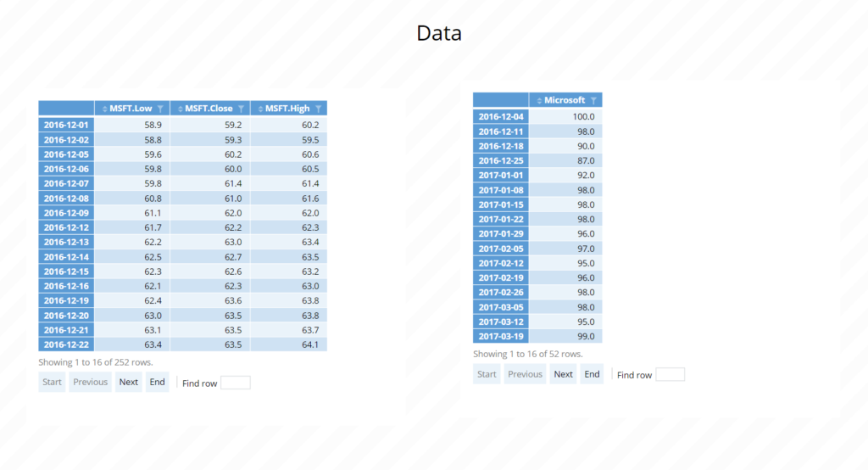Click Next under the 252-row table

coord(129,382)
